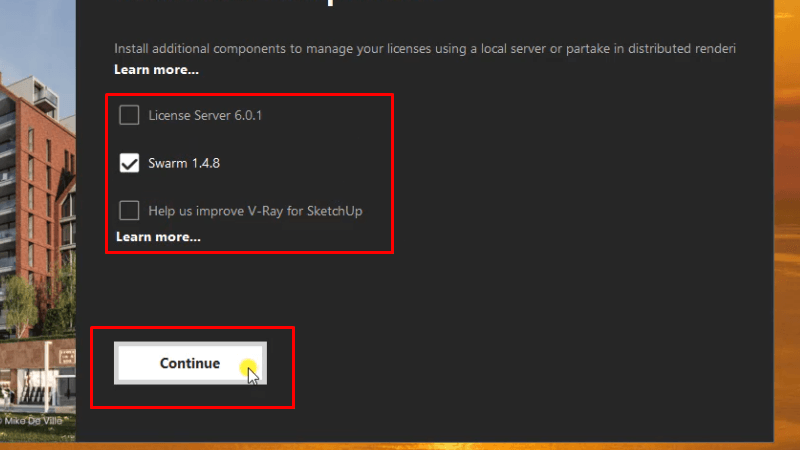Click the white checkmark icon beside Swarm
This screenshot has width=800, height=450.
pos(129,163)
